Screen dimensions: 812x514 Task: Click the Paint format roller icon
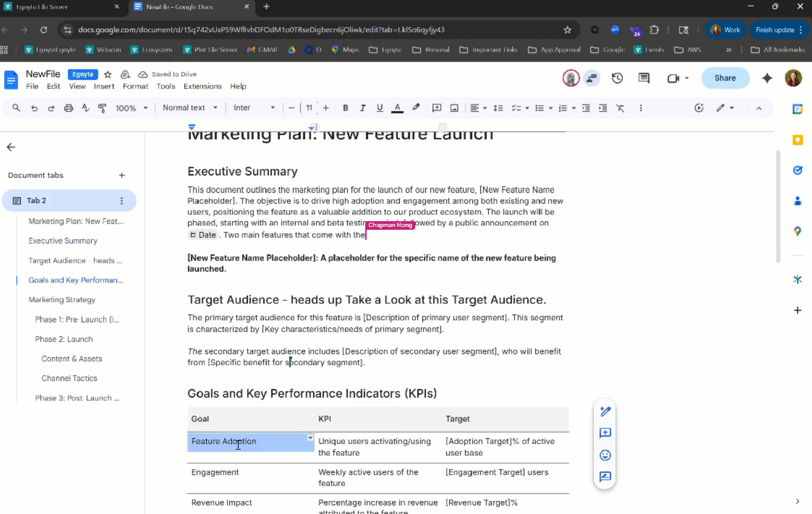[x=102, y=108]
